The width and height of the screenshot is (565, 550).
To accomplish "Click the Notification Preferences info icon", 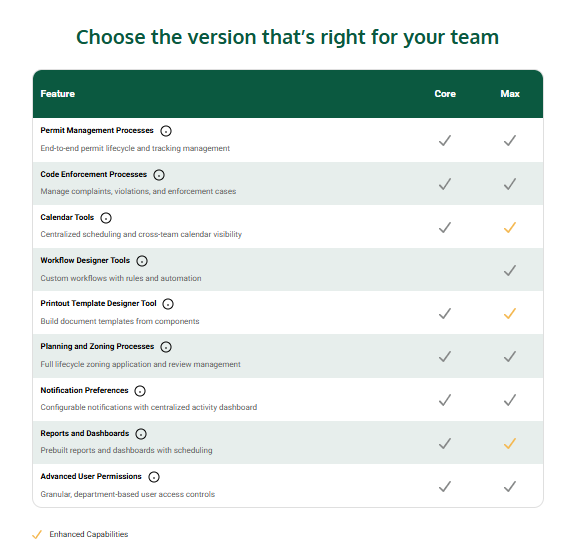I will tap(140, 391).
